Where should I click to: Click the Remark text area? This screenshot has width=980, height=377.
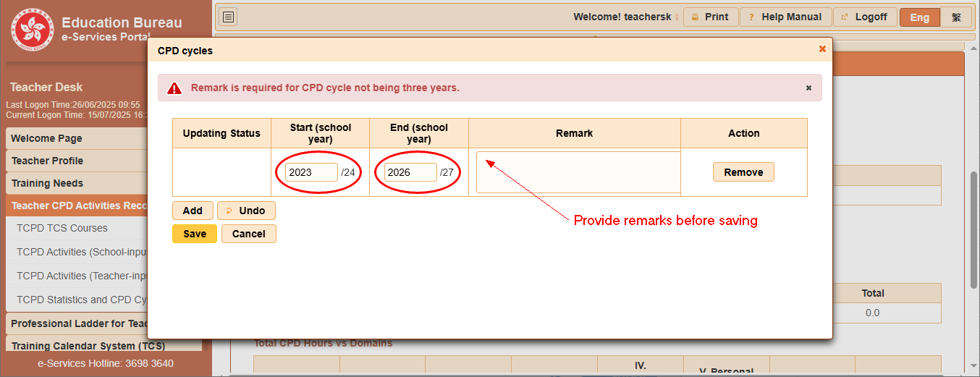tap(578, 172)
